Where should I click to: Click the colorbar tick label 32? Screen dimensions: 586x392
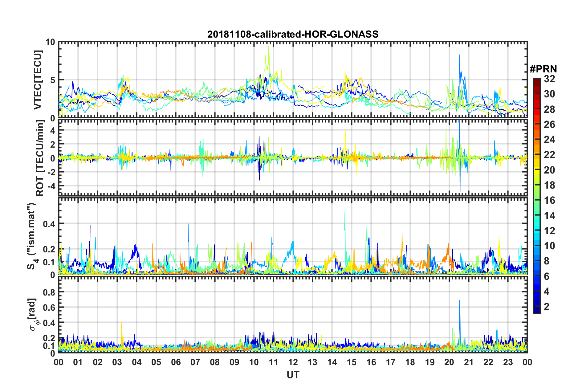(549, 79)
